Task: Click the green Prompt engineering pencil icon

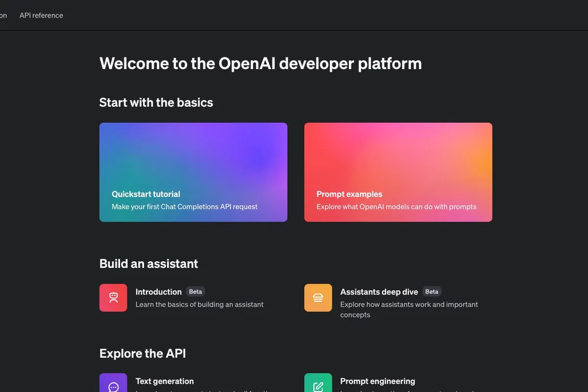Action: (x=318, y=383)
